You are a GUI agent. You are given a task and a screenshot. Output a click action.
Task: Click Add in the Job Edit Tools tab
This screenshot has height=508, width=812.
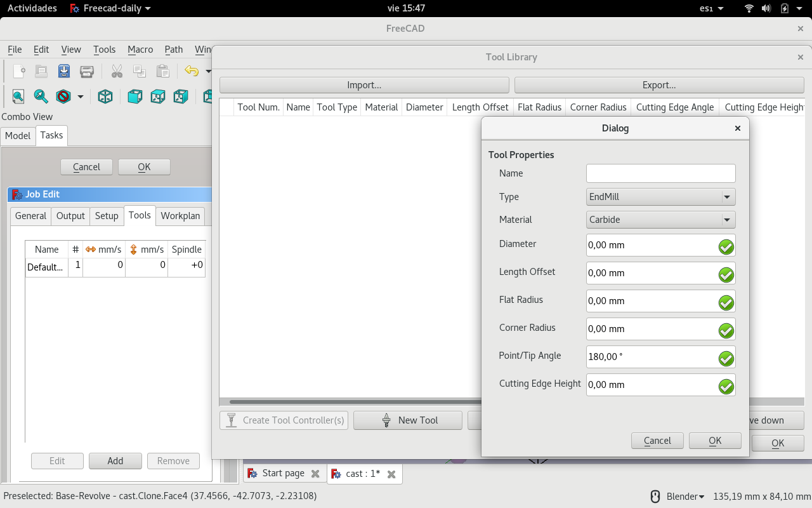point(115,461)
